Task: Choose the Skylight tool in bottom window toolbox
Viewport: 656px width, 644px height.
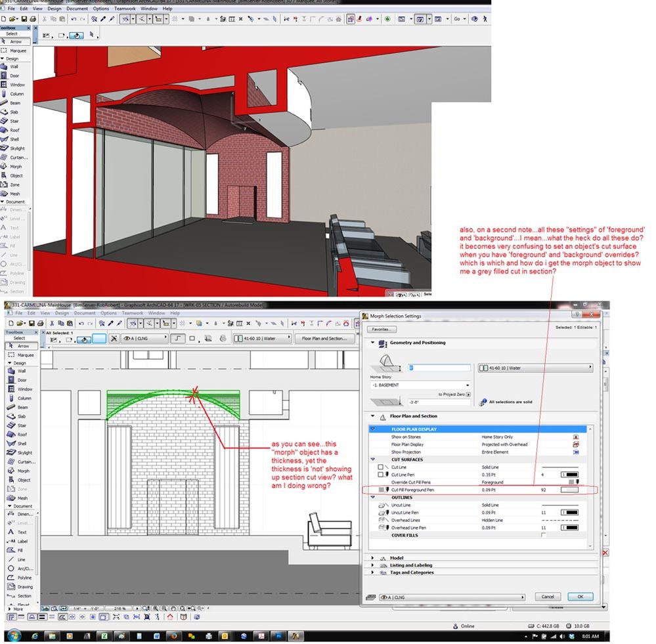Action: point(22,452)
